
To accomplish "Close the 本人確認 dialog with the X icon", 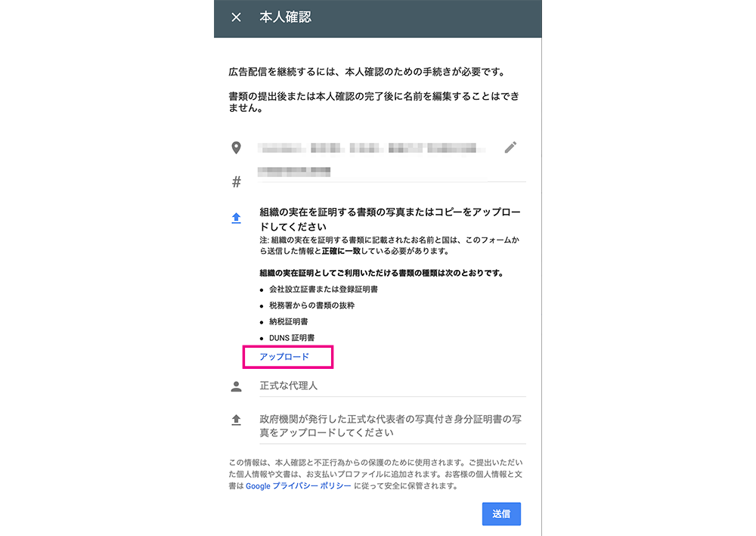I will 236,17.
